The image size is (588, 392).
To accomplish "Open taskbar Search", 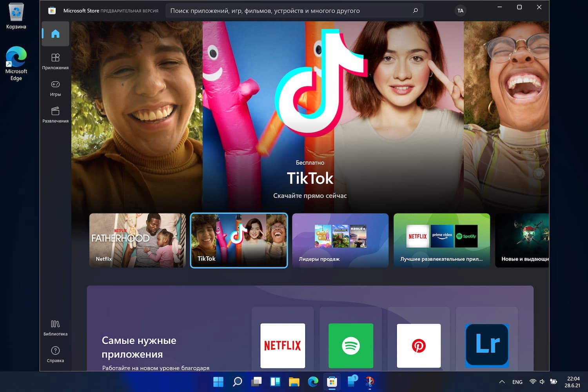I will tap(237, 381).
